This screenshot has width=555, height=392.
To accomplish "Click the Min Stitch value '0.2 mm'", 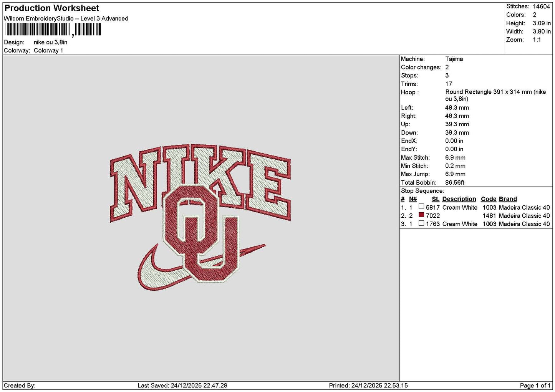I will 455,166.
